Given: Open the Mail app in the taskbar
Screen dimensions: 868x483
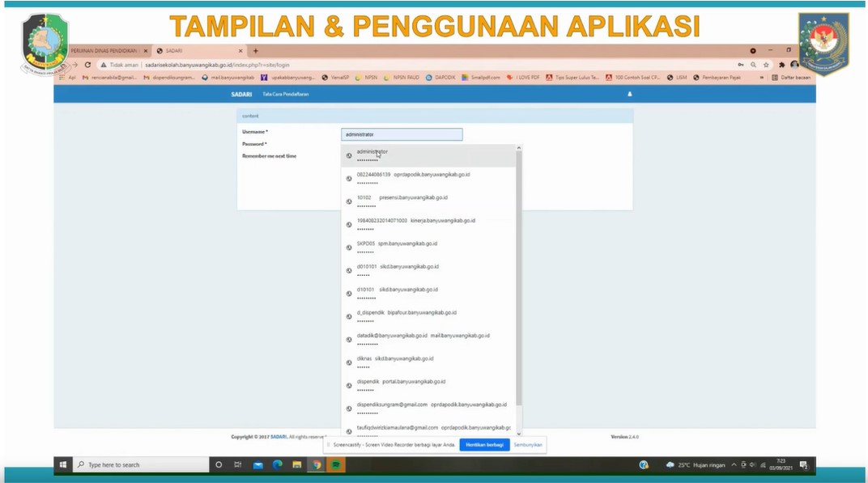Looking at the screenshot, I should click(257, 465).
